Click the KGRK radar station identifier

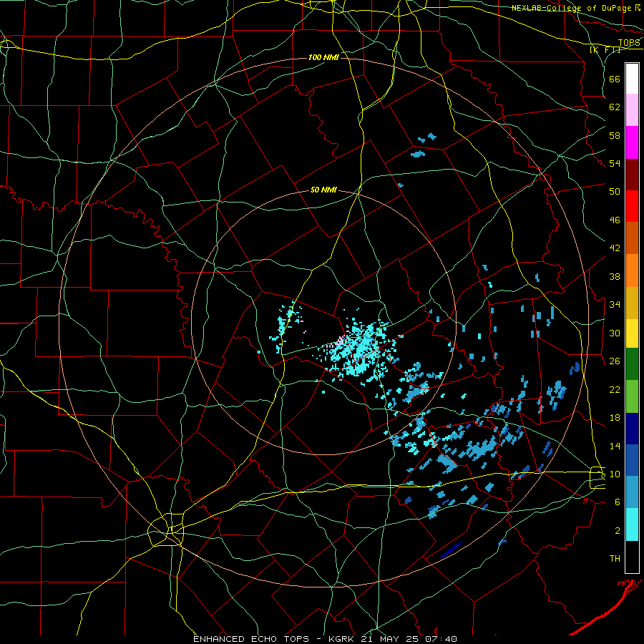(343, 639)
